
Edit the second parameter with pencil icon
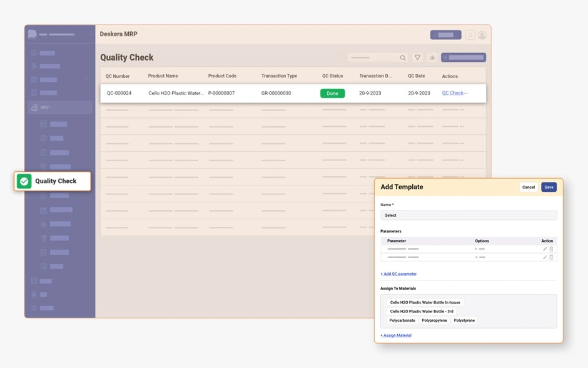click(x=545, y=257)
